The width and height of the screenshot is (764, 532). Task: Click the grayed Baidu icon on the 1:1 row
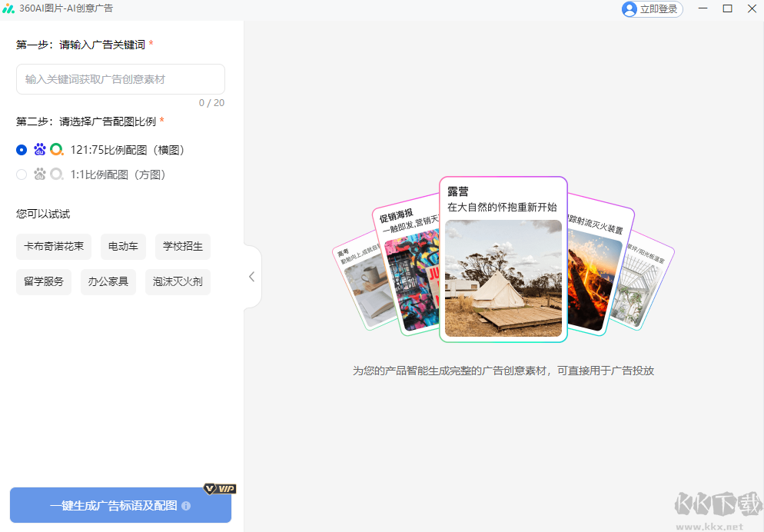[x=40, y=174]
